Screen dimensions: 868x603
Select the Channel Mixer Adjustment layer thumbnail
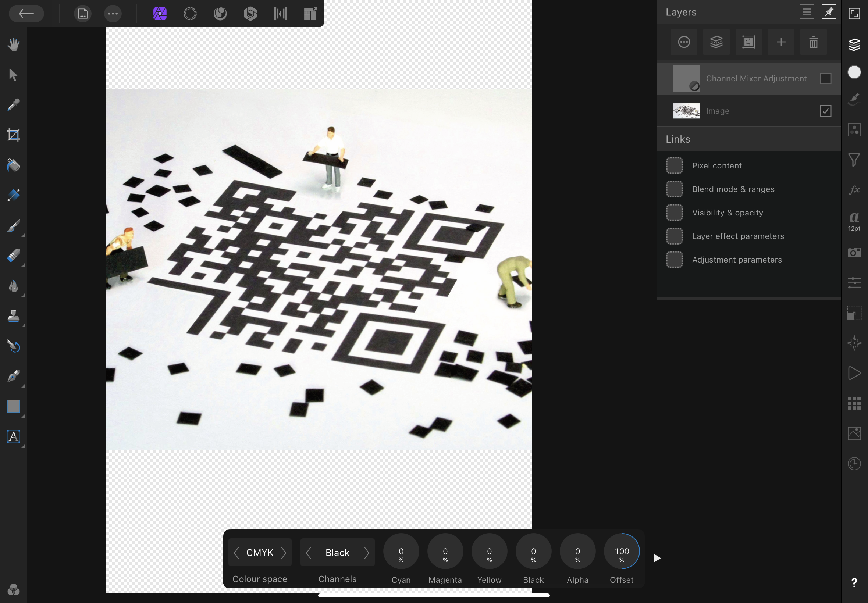tap(687, 78)
